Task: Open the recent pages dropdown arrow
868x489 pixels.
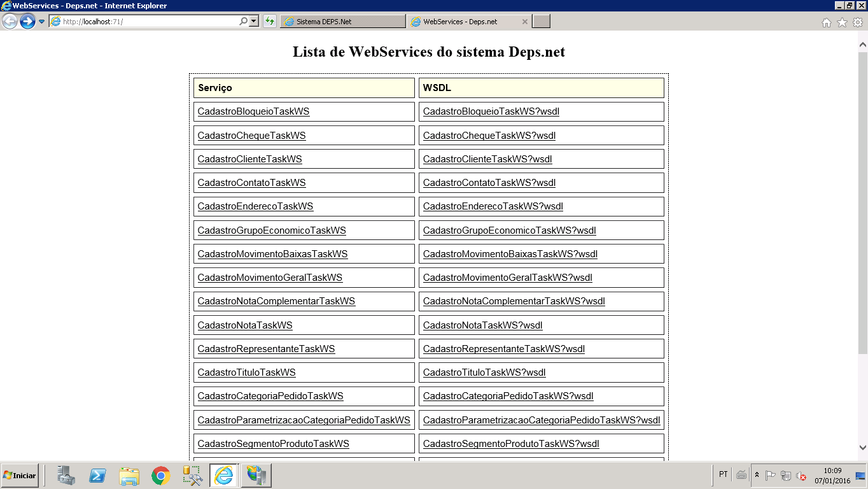Action: coord(42,21)
